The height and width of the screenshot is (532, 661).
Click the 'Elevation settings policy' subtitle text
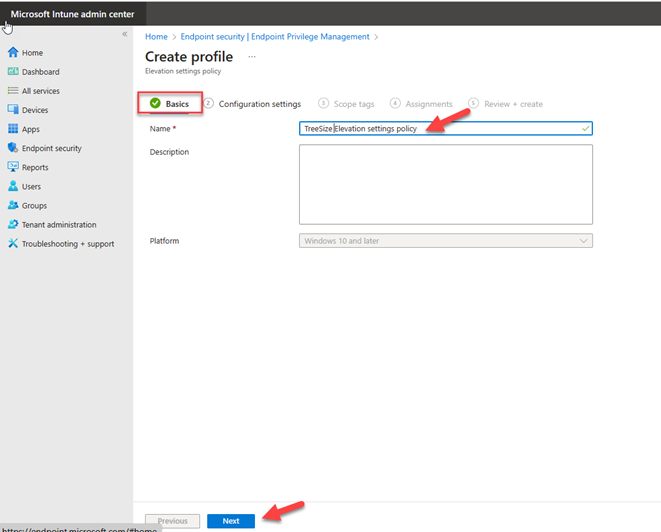tap(183, 71)
